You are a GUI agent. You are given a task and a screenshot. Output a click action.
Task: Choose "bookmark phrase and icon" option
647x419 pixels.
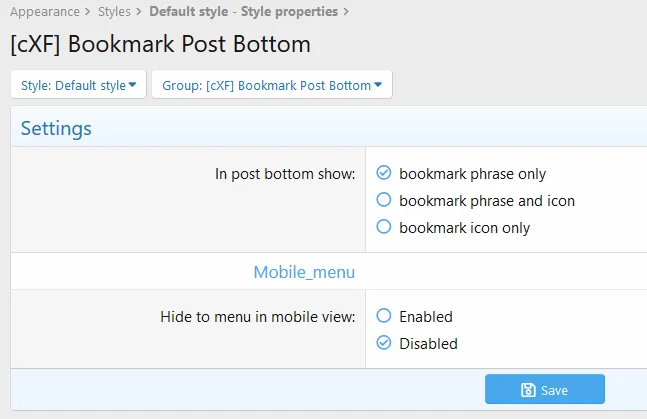[383, 200]
